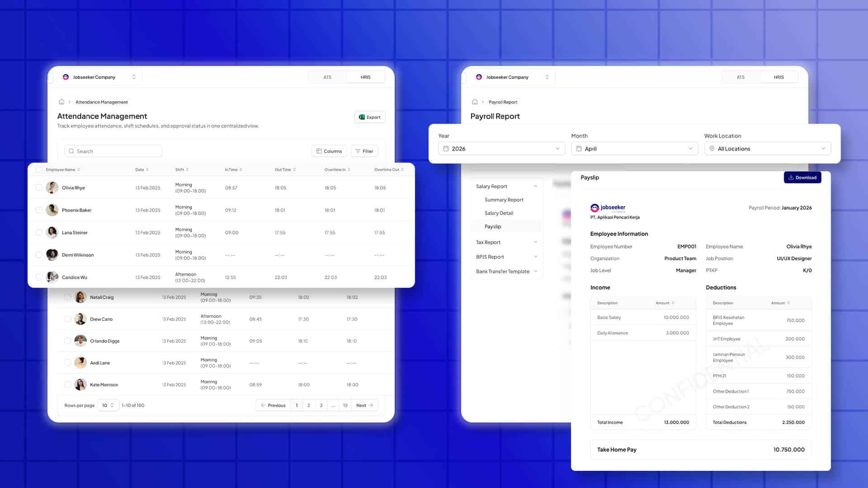Click the Search attendance field
This screenshot has width=868, height=488.
coord(113,151)
